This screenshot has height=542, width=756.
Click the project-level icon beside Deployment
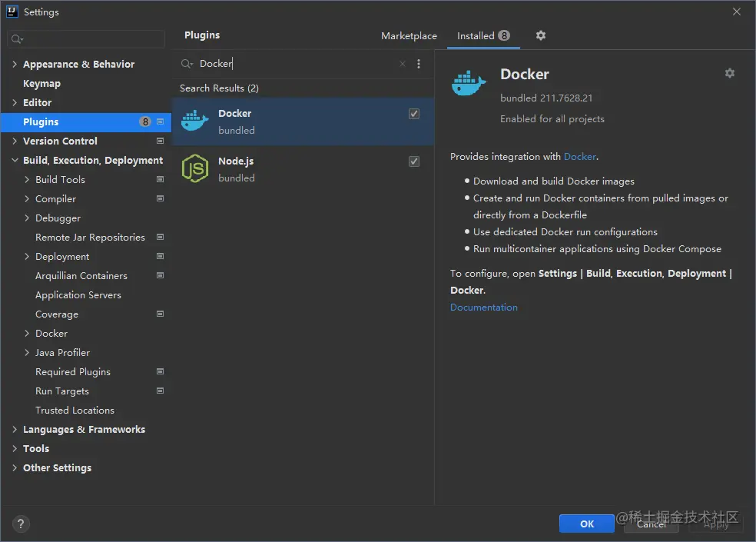tap(160, 256)
